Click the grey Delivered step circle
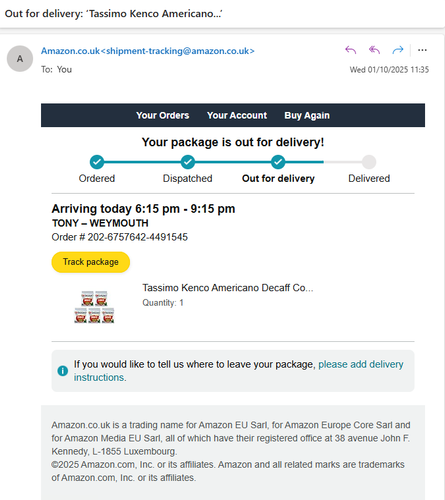This screenshot has height=500, width=445. [369, 162]
